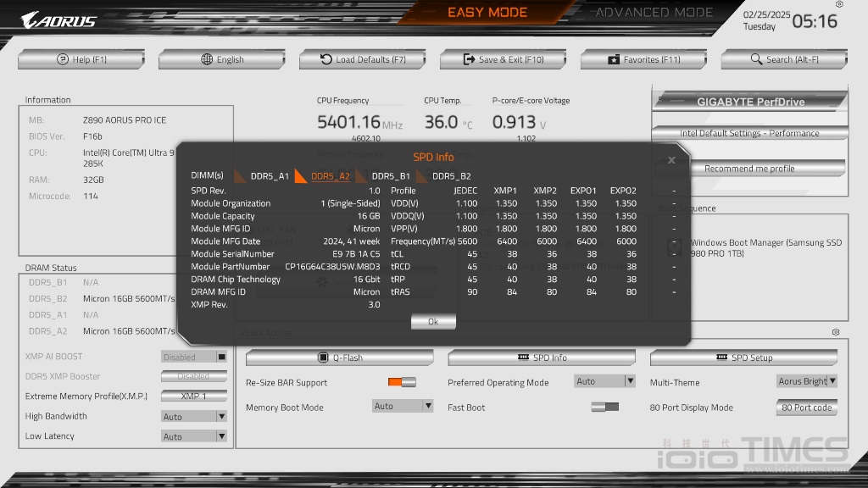Click the Search magnifier icon
868x488 pixels.
[757, 59]
